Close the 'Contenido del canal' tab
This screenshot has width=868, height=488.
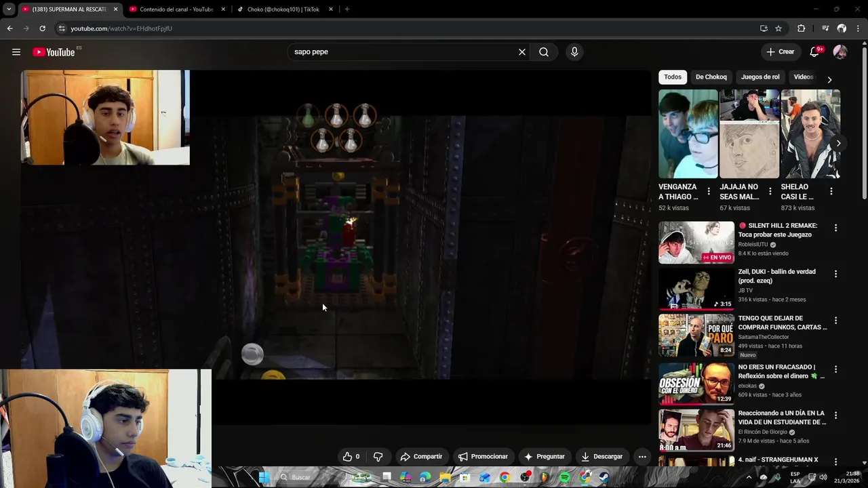tap(223, 9)
